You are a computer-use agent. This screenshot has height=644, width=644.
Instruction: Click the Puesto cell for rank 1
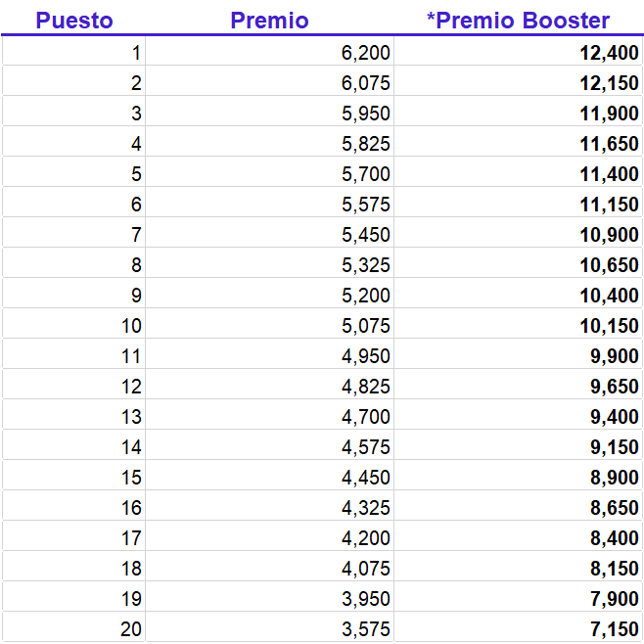pyautogui.click(x=74, y=51)
